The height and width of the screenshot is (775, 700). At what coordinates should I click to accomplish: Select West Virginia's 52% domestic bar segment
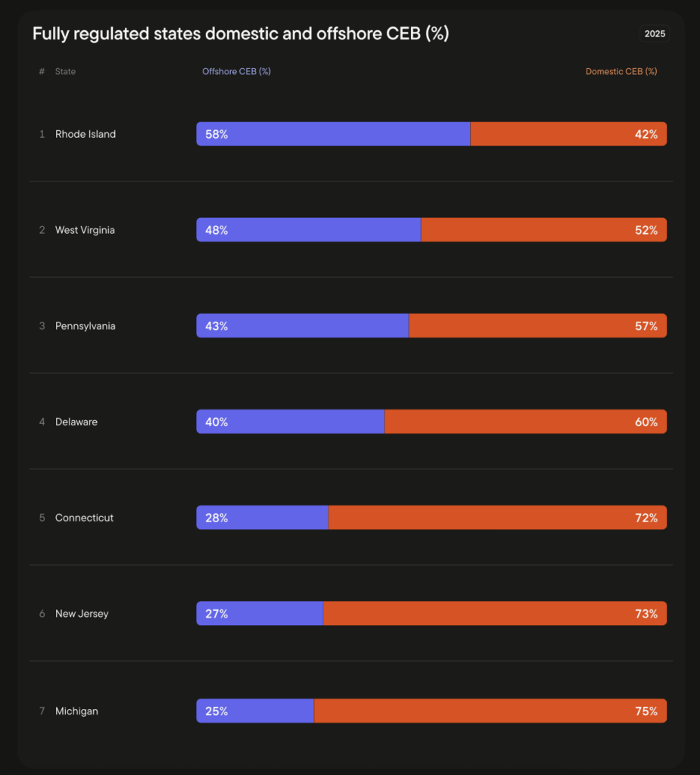tap(543, 230)
